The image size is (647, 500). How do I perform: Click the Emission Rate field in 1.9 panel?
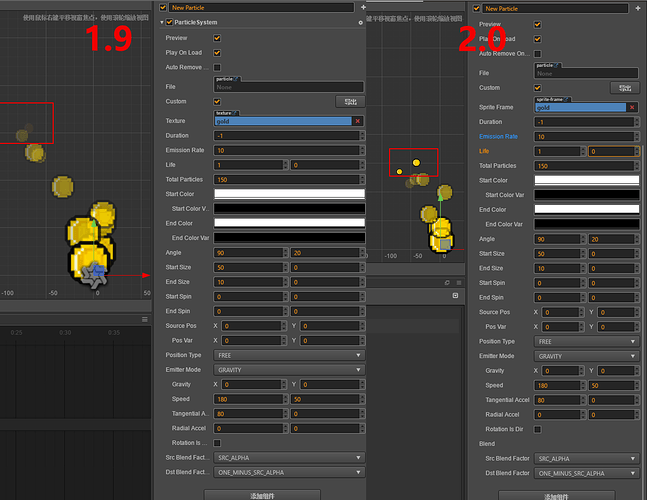coord(286,150)
